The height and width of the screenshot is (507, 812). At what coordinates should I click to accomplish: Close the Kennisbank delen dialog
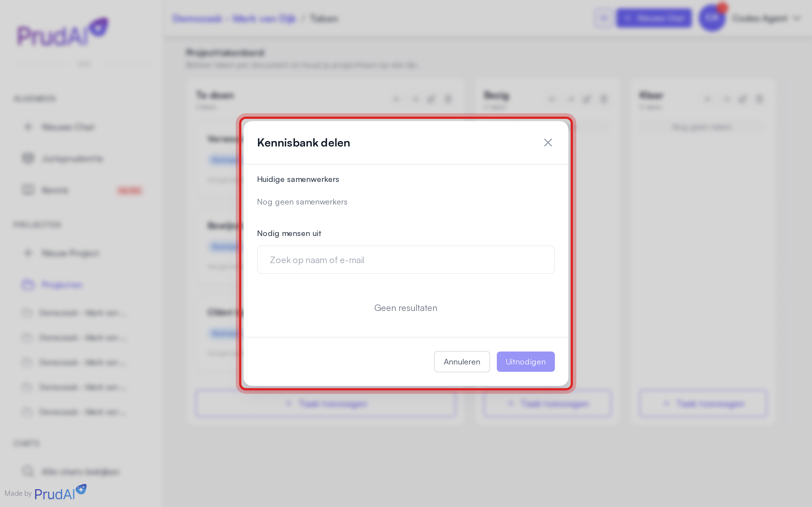pyautogui.click(x=548, y=143)
